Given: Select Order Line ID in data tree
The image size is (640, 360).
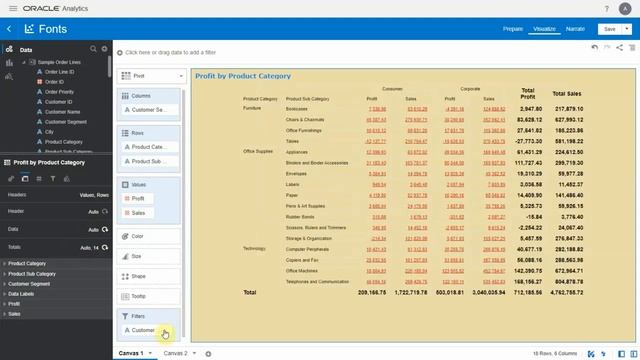Looking at the screenshot, I should coord(60,72).
